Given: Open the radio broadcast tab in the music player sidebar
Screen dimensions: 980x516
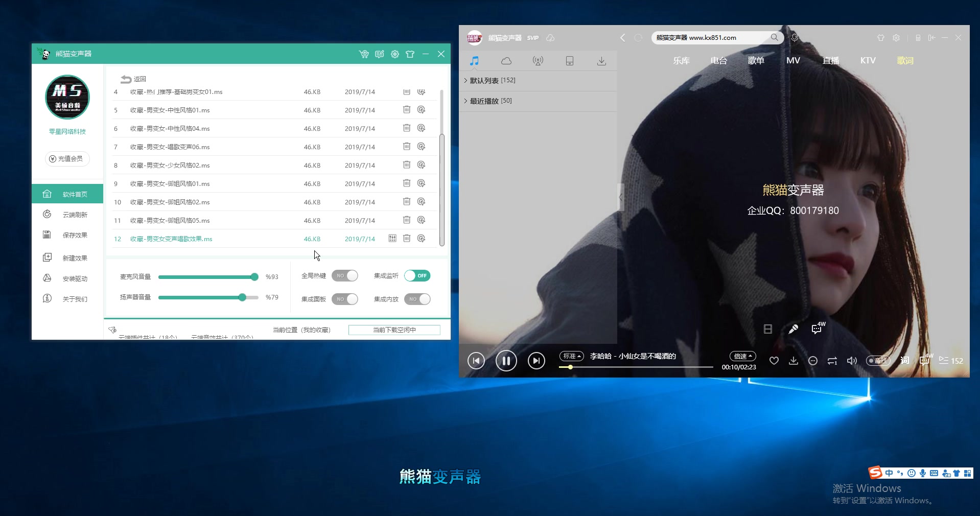Looking at the screenshot, I should point(538,61).
